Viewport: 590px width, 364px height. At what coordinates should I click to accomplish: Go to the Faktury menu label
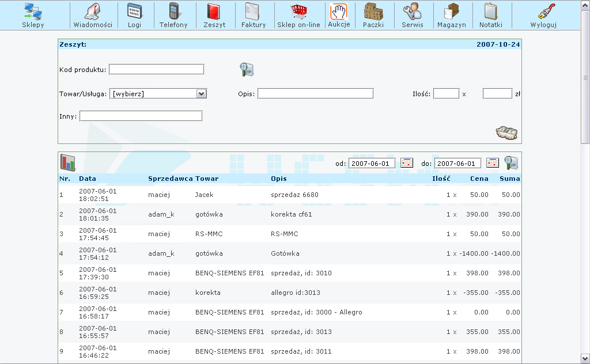254,25
